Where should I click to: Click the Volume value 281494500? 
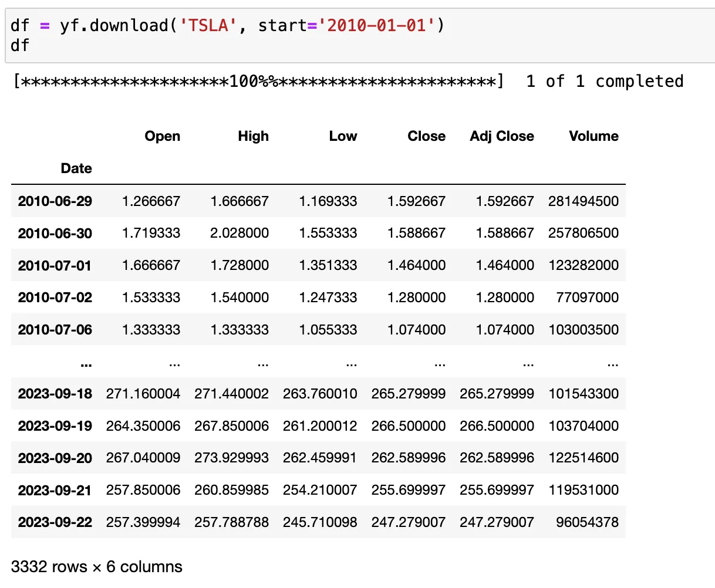click(x=584, y=201)
